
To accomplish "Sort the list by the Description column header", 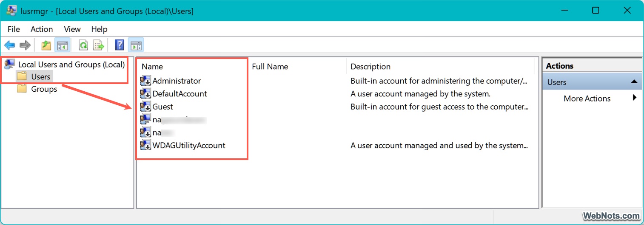I will 370,67.
